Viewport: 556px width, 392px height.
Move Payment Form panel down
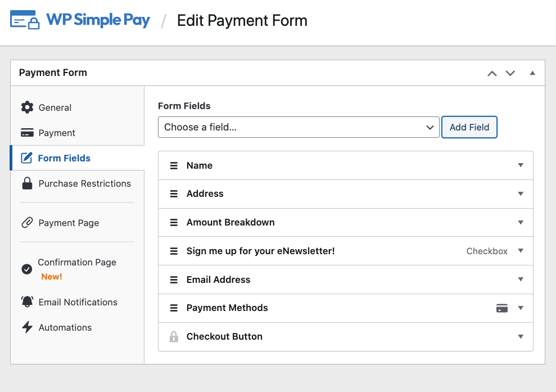coord(510,73)
